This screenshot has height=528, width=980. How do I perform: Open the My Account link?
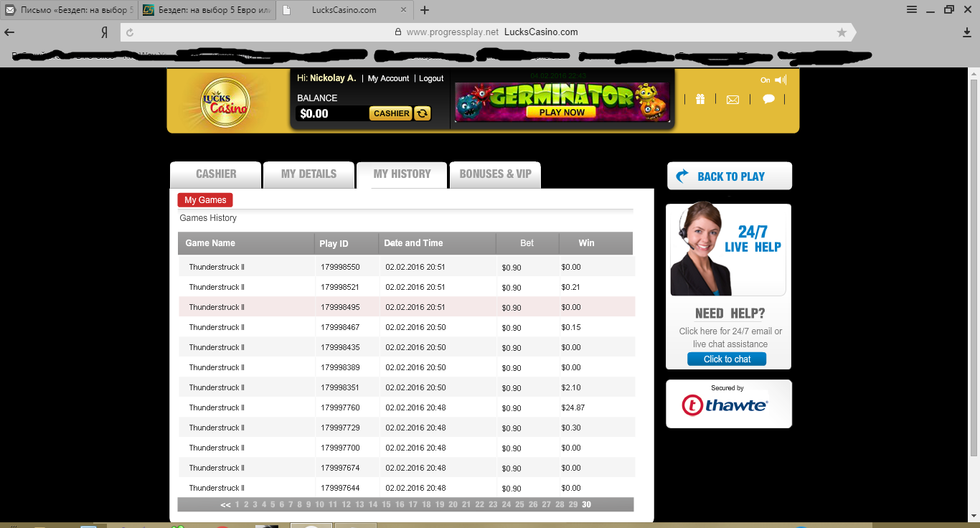pos(388,78)
